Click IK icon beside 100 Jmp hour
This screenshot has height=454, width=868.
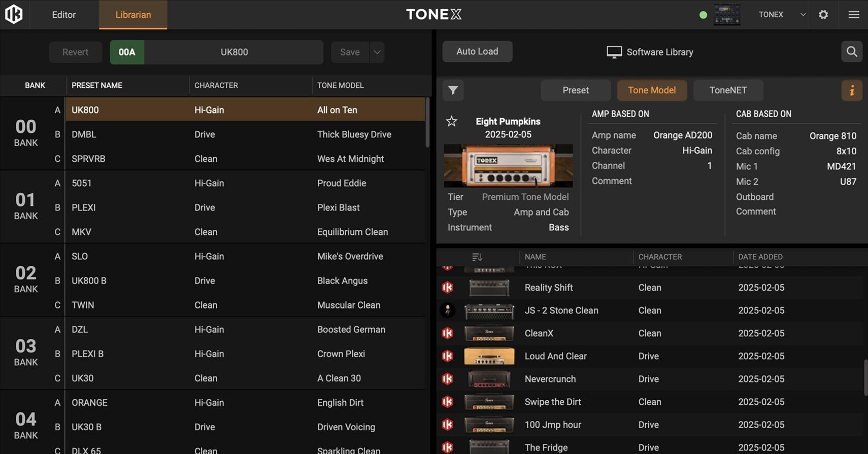pyautogui.click(x=447, y=425)
